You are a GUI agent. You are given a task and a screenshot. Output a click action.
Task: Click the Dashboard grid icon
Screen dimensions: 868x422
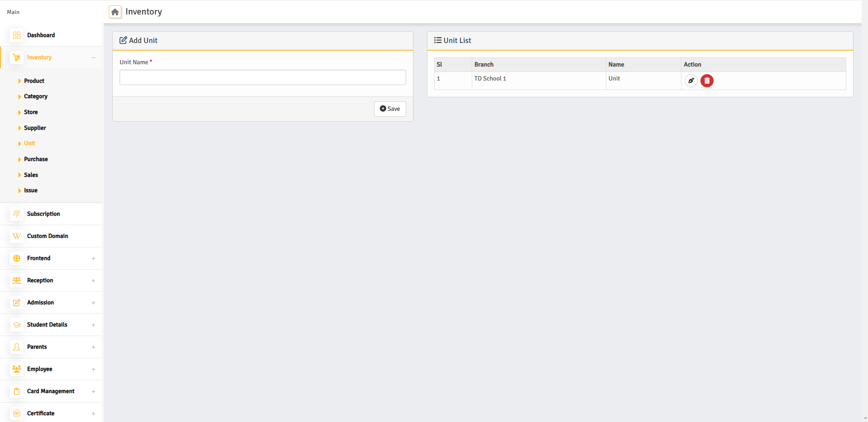tap(17, 35)
